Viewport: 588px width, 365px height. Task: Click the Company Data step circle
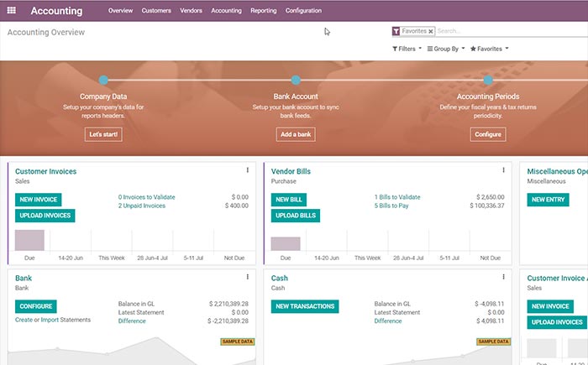click(x=103, y=81)
